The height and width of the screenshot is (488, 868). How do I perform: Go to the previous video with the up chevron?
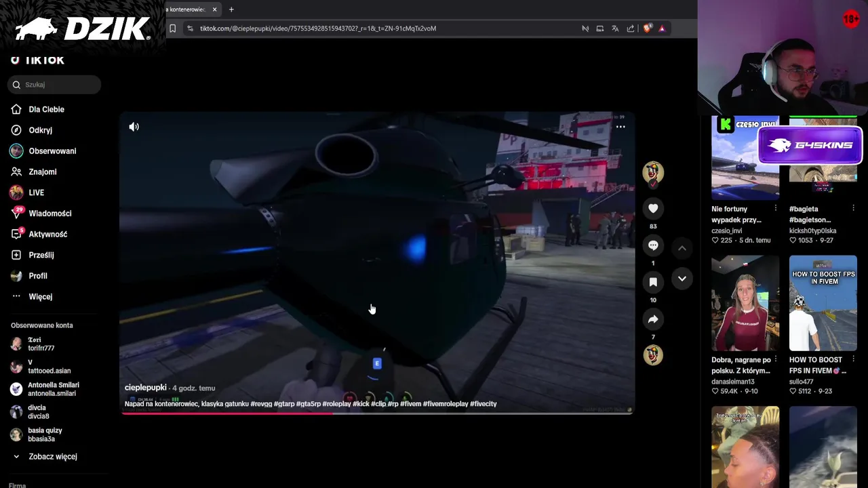click(x=682, y=249)
